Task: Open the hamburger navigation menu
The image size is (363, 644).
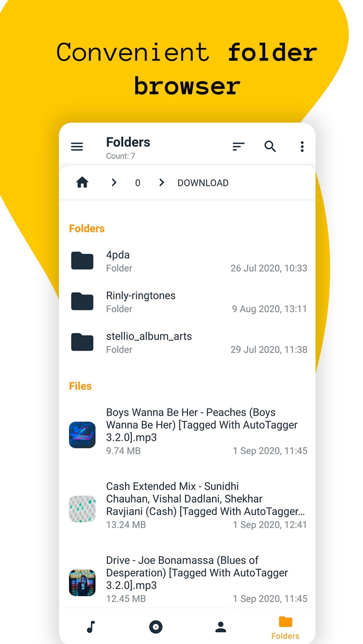Action: (x=77, y=147)
